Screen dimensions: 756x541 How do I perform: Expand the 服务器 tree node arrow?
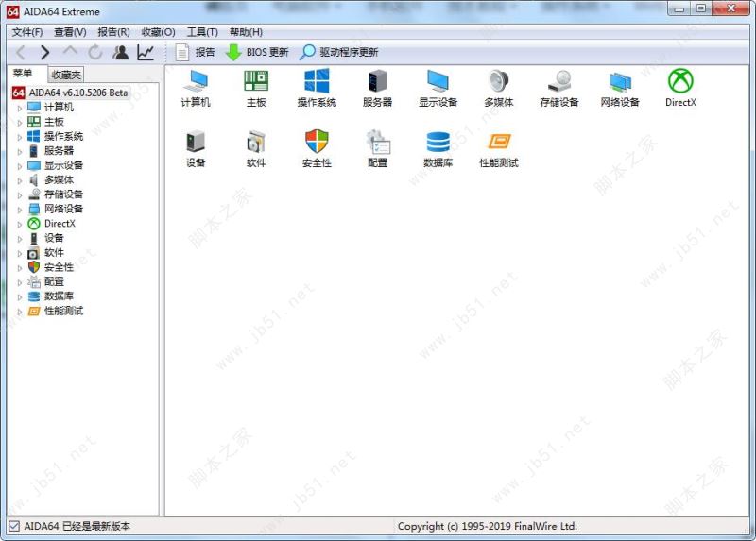tap(19, 151)
